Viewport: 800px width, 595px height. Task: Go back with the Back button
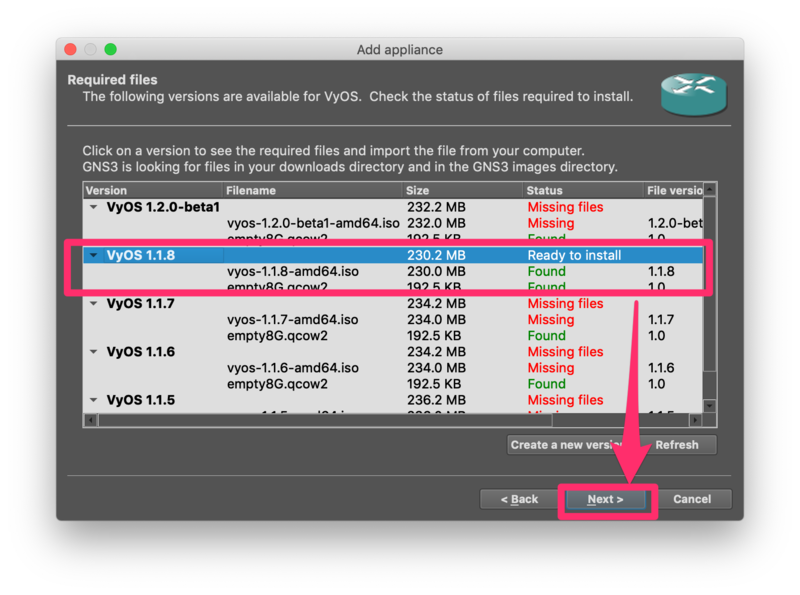(519, 499)
